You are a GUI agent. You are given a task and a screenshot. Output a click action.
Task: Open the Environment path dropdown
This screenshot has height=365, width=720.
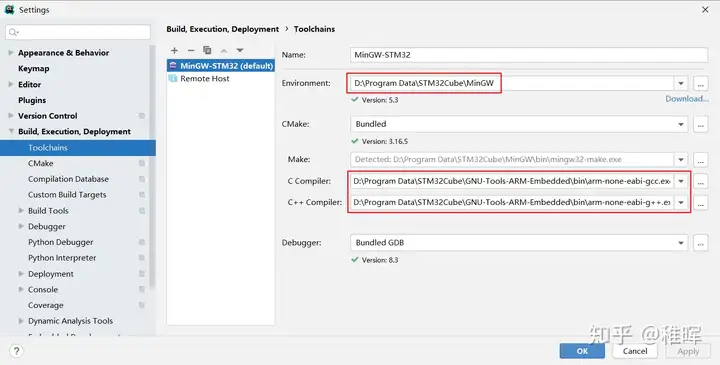[x=681, y=84]
